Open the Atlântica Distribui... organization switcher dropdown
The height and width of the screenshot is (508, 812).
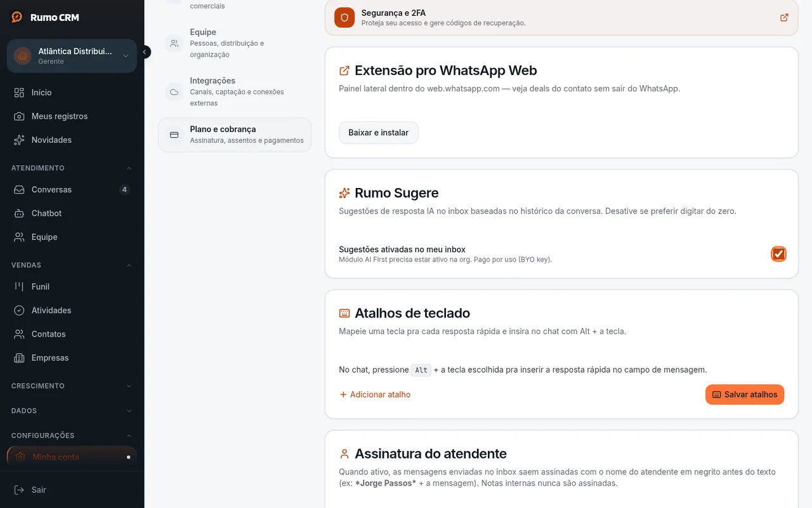72,56
